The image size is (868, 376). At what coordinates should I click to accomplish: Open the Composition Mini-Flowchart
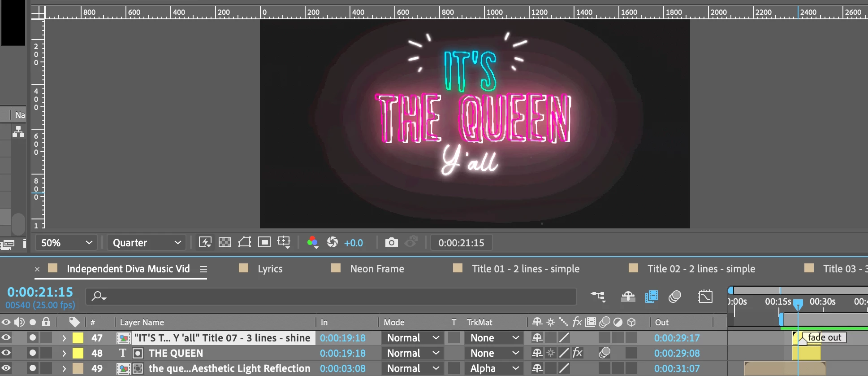598,297
